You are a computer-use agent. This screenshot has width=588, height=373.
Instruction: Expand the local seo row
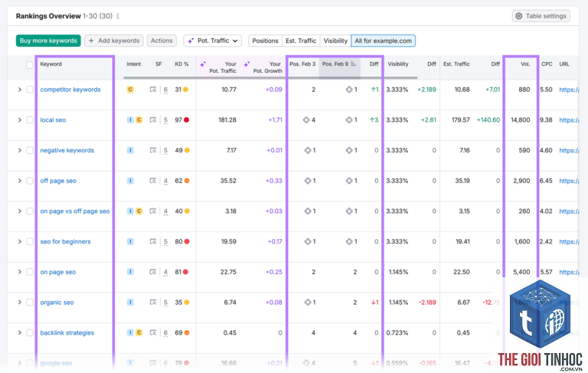point(19,120)
